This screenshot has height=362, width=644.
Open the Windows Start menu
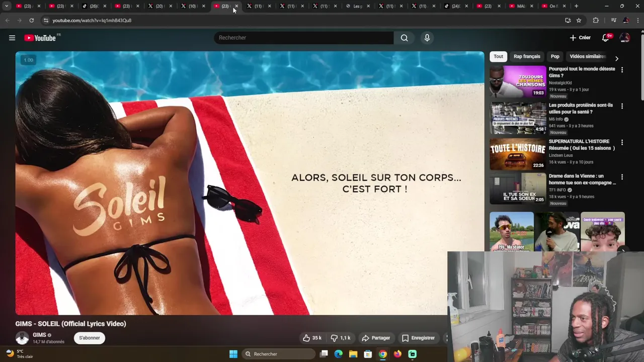coord(233,354)
